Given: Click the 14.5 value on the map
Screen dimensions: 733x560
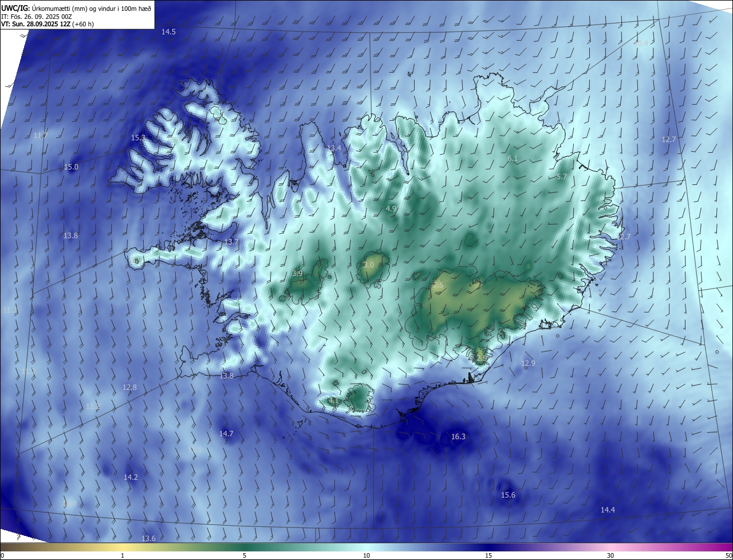Looking at the screenshot, I should point(168,32).
